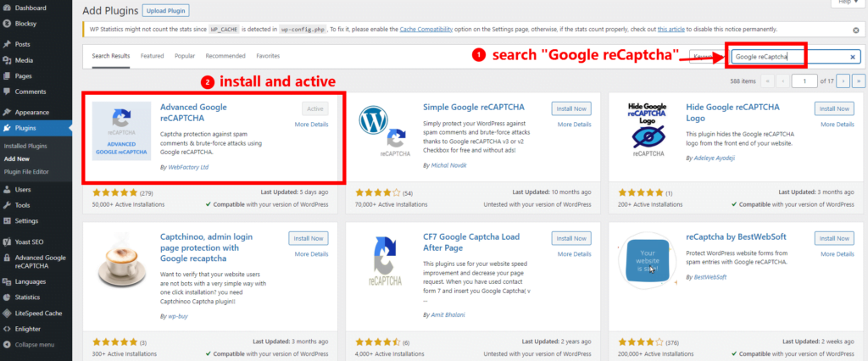Open the Appearance brush icon
This screenshot has width=868, height=361.
7,112
